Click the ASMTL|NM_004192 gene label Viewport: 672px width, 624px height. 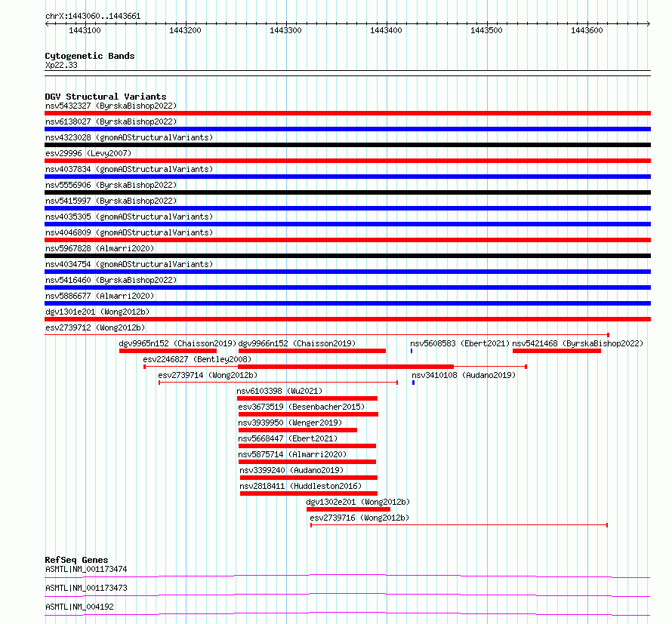coord(79,607)
